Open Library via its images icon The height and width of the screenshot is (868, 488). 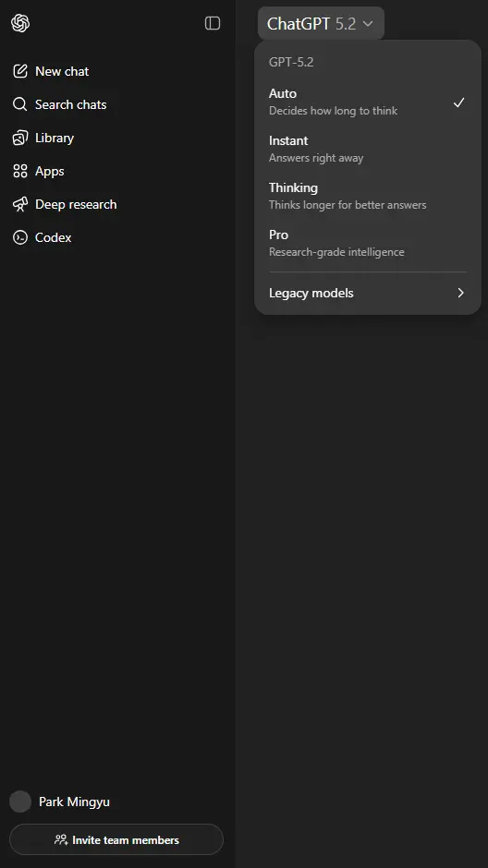[x=20, y=138]
